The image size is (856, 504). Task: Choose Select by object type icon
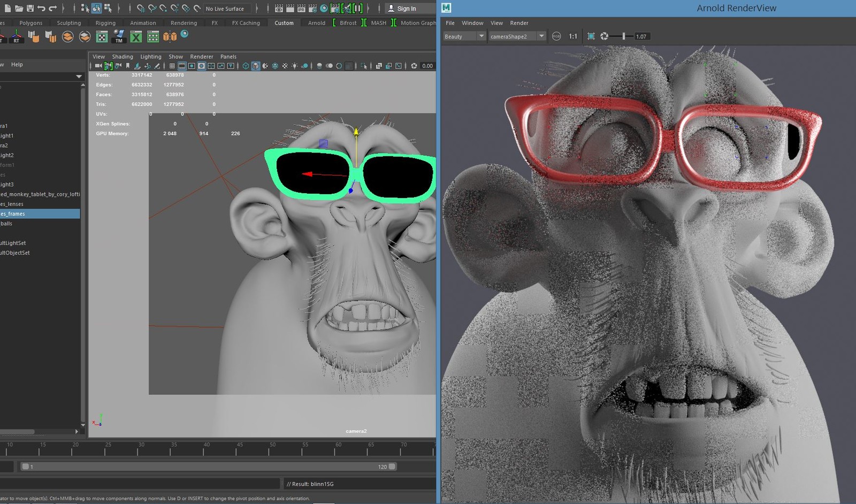96,8
